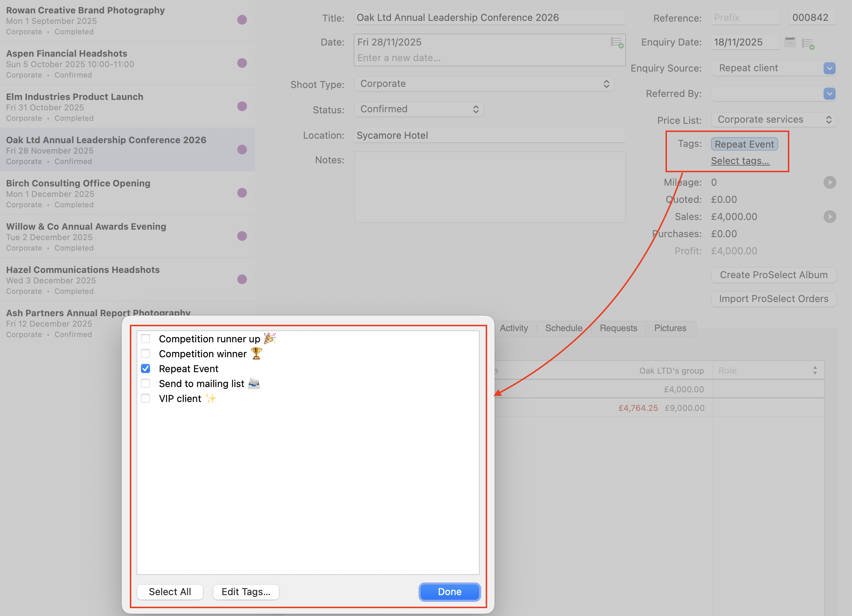Click the Sales arrow button
852x616 pixels.
click(x=830, y=217)
